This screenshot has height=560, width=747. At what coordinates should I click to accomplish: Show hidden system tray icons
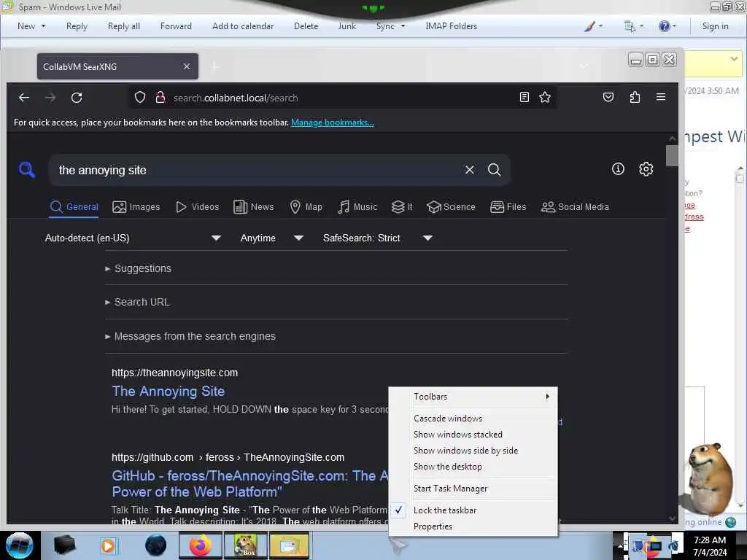pos(619,545)
